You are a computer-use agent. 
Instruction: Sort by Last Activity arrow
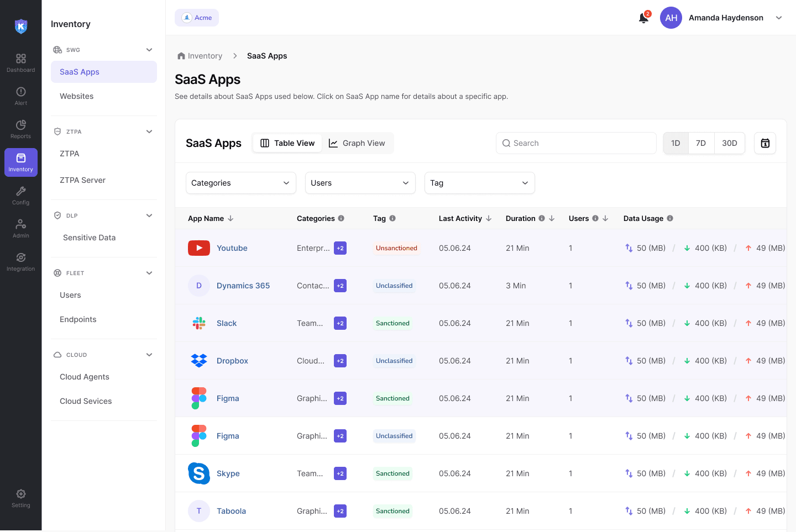(x=489, y=218)
